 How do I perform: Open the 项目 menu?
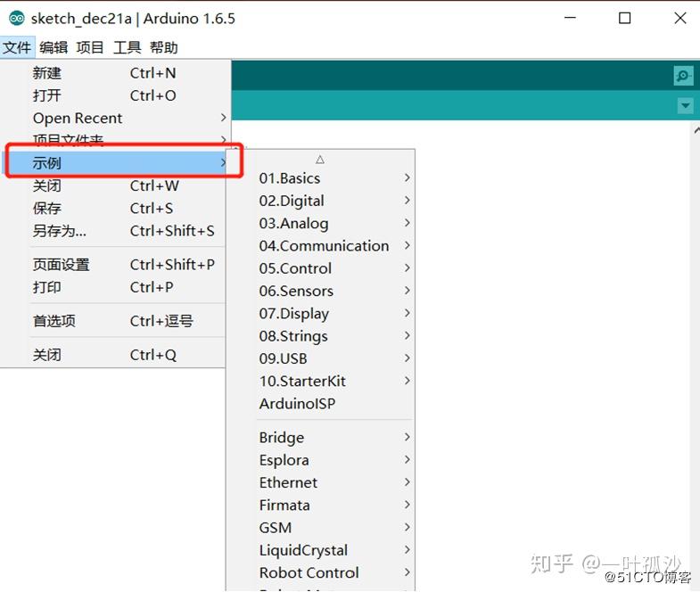coord(90,47)
